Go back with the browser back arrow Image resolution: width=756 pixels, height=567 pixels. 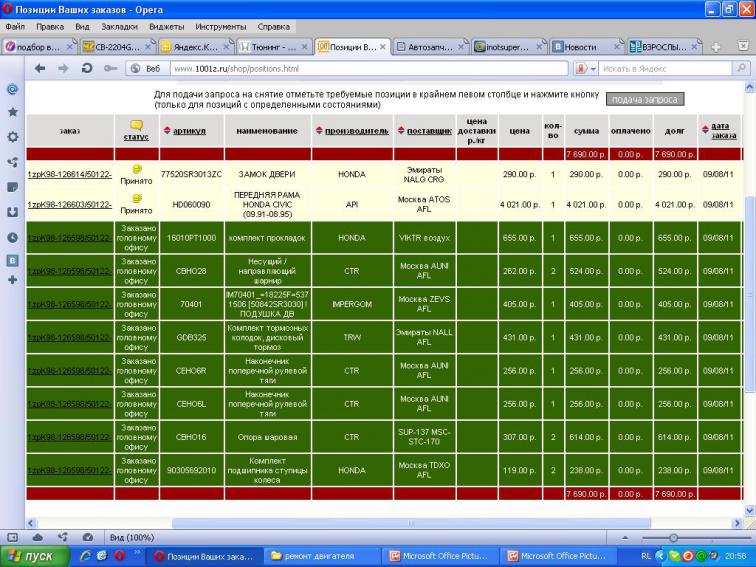click(40, 68)
